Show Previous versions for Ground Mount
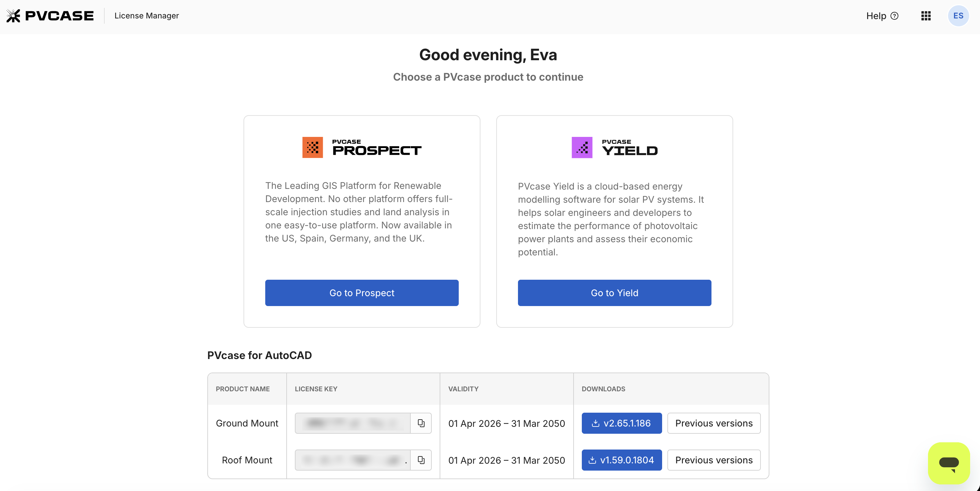The image size is (980, 491). click(713, 423)
